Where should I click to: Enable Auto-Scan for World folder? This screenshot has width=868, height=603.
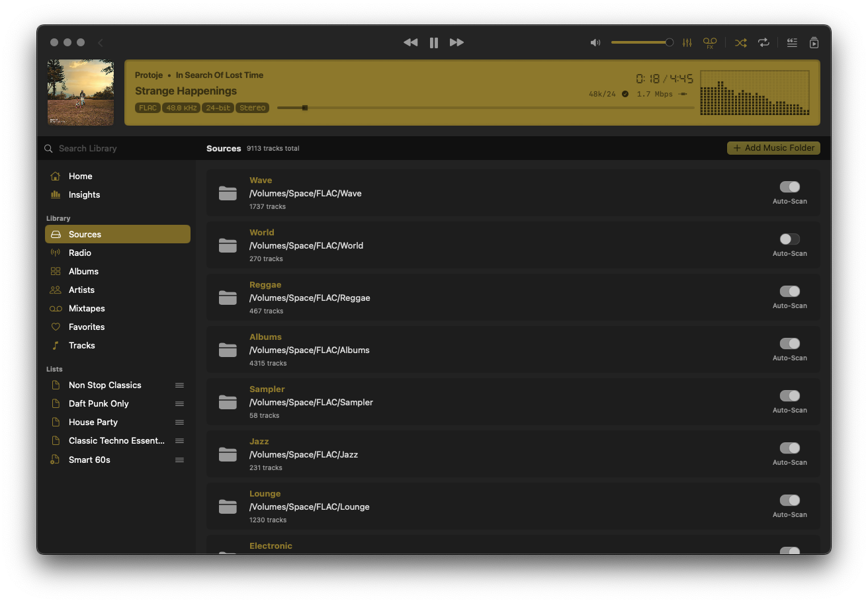click(789, 239)
